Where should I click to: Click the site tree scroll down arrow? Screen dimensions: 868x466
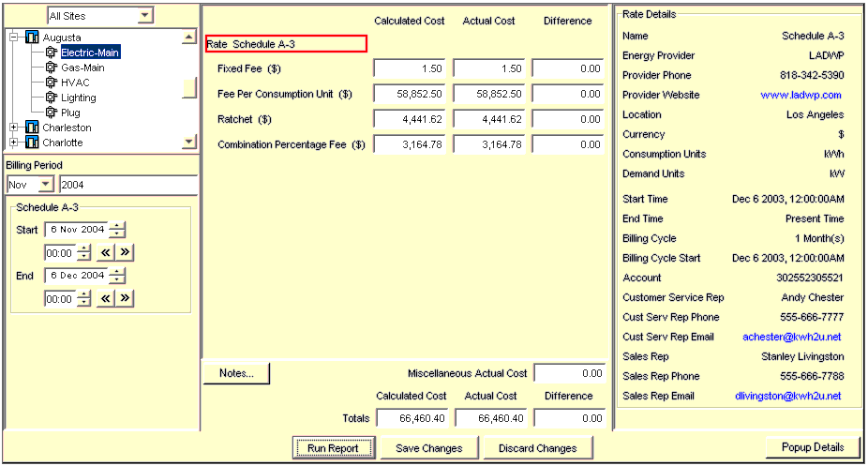189,142
